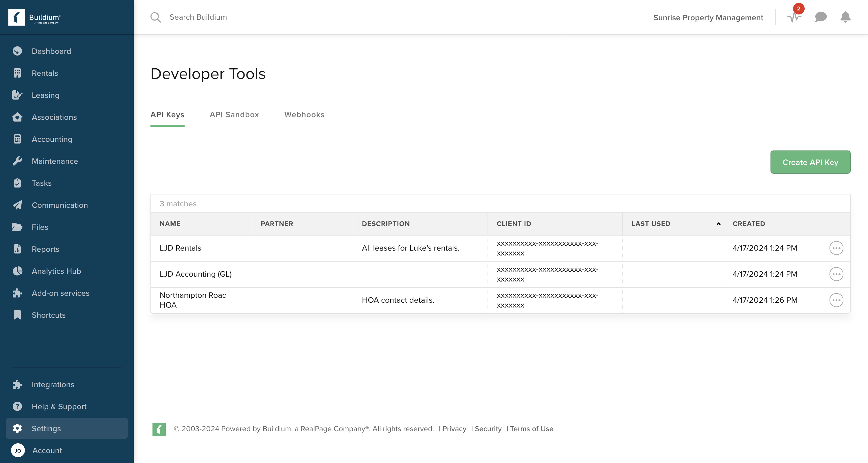The image size is (868, 463).
Task: Click the Add-on services puzzle icon
Action: coord(17,293)
